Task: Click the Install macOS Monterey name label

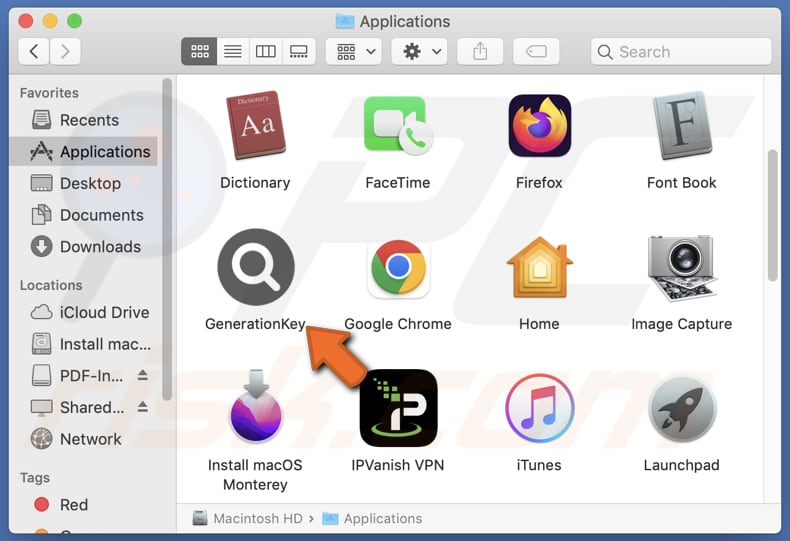Action: tap(255, 475)
